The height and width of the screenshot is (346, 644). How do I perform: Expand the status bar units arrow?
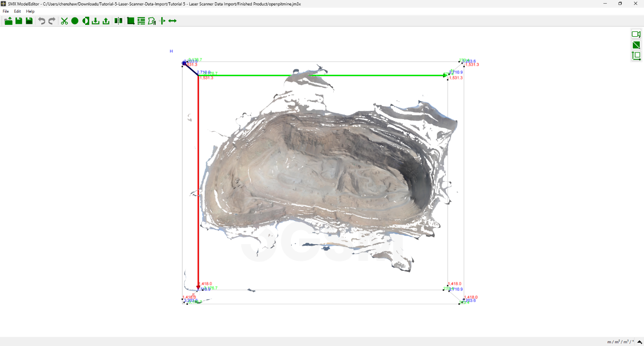[x=639, y=342]
